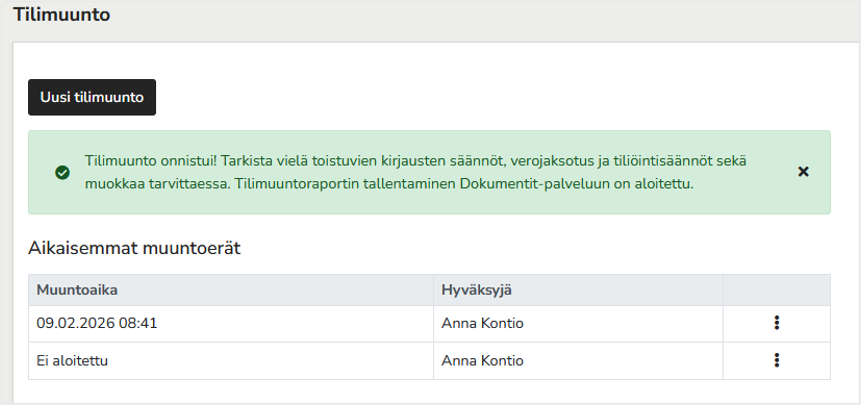Image resolution: width=861 pixels, height=405 pixels.
Task: Click the 'Tilimuunto onnistui!' text in the alert
Action: [152, 161]
